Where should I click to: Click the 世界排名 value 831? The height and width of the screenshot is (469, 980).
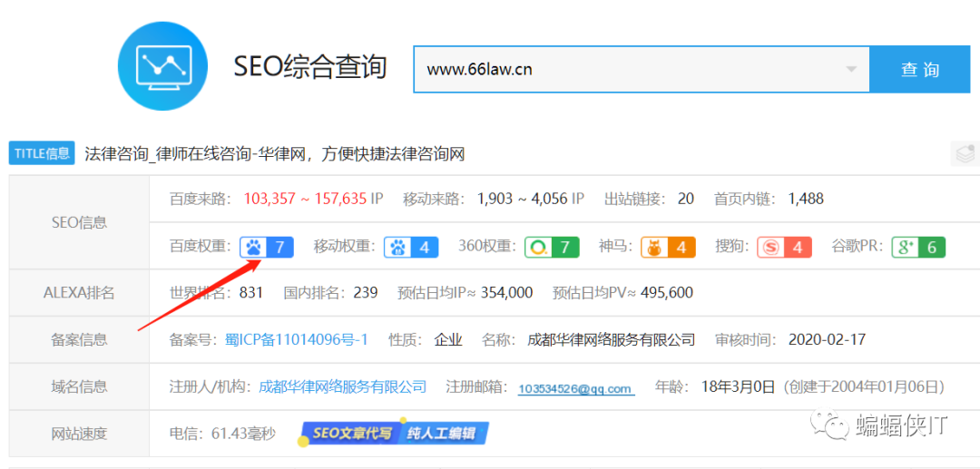click(250, 292)
